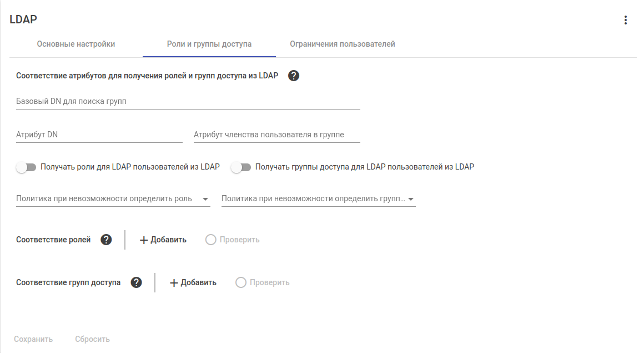Enable getting access groups for LDAP users

240,167
